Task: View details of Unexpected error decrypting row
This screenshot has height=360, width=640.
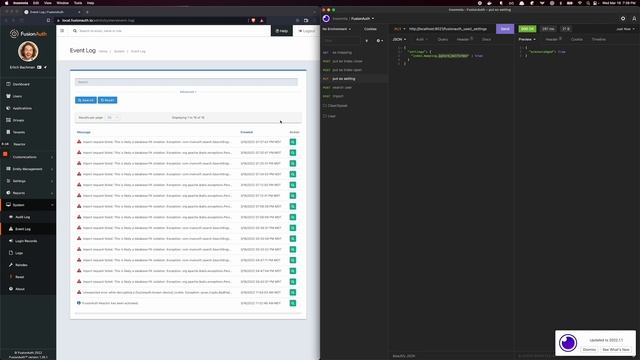Action: click(293, 292)
